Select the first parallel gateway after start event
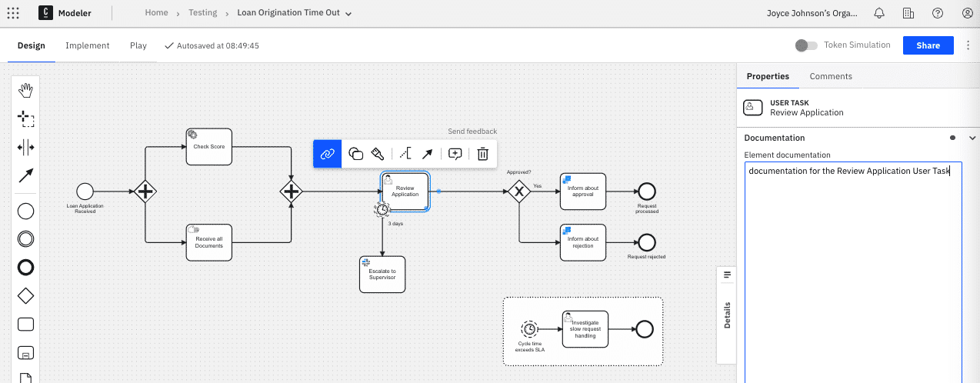The image size is (980, 383). coord(145,191)
